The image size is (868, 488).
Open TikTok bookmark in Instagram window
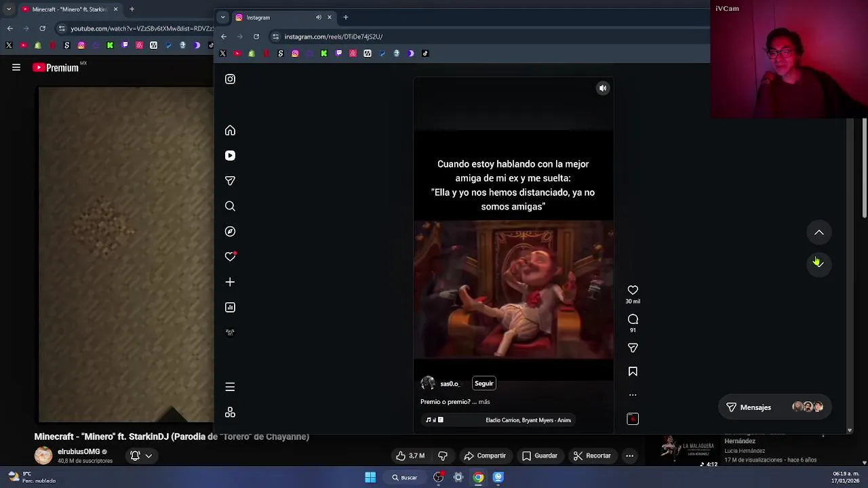point(425,54)
